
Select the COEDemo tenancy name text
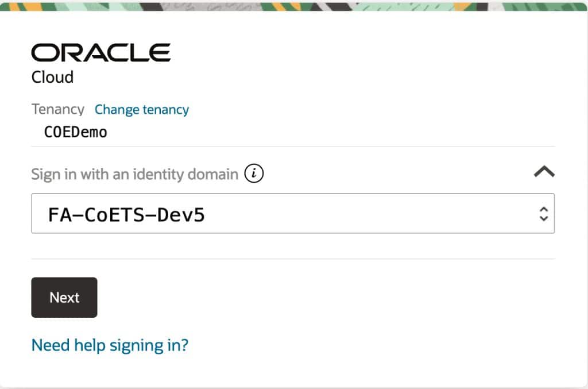coord(76,132)
